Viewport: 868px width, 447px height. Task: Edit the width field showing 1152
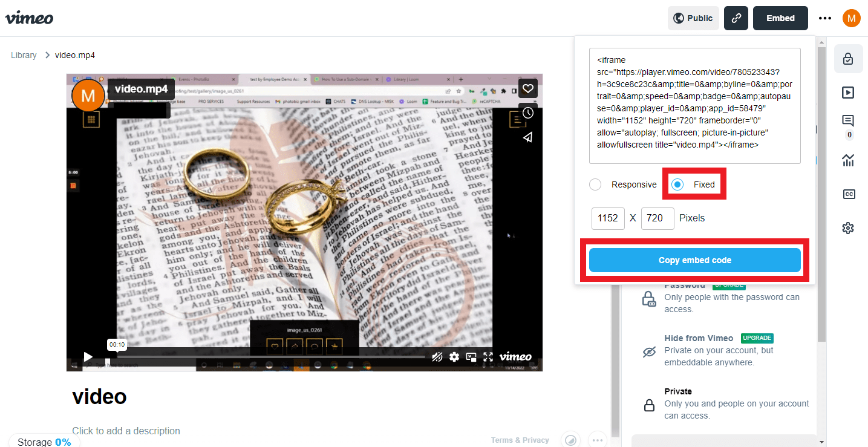click(608, 218)
